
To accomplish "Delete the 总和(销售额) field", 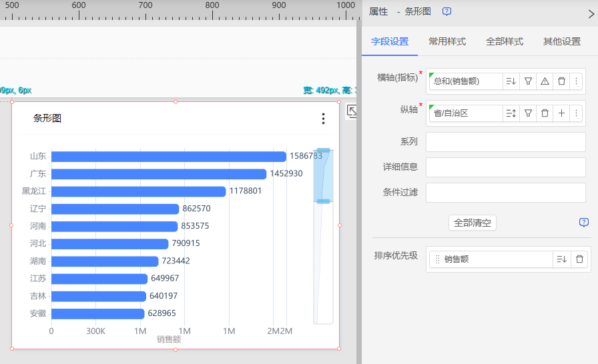I will [x=561, y=81].
